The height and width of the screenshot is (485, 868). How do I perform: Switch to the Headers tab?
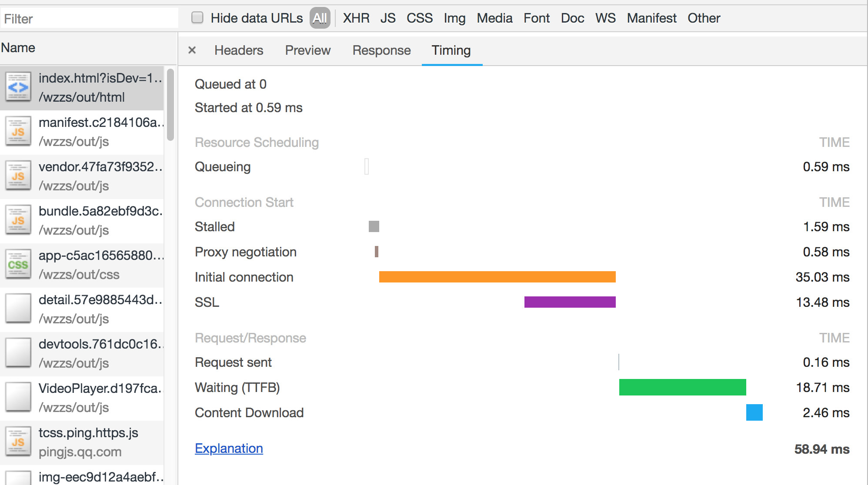point(239,50)
